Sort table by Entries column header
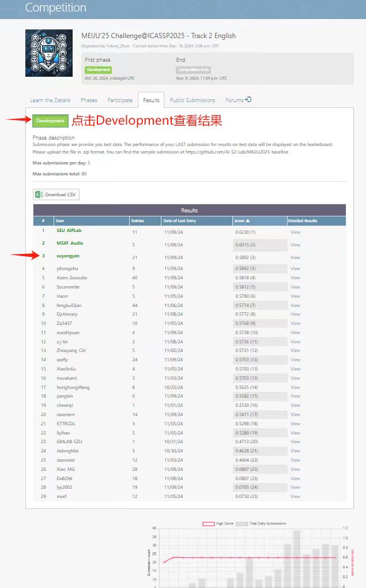The image size is (366, 588). [x=138, y=221]
